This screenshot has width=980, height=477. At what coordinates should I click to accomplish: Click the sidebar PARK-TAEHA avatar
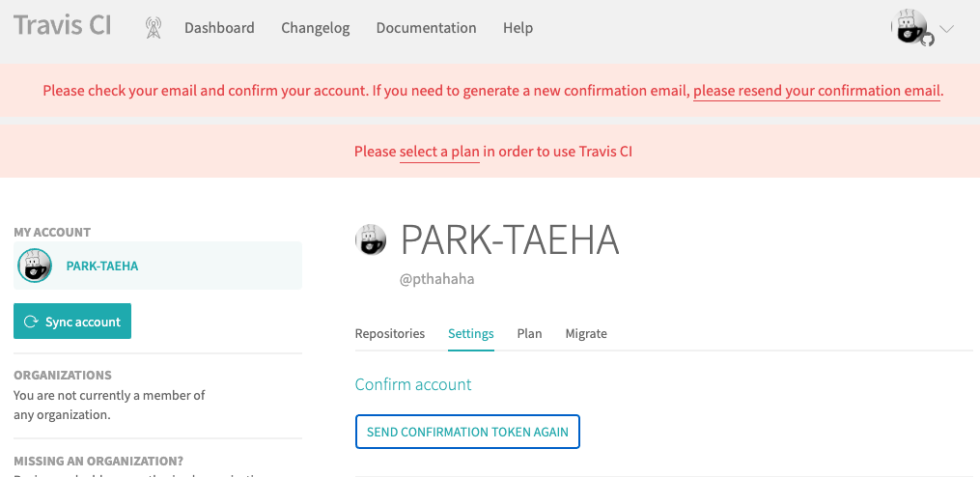point(35,266)
